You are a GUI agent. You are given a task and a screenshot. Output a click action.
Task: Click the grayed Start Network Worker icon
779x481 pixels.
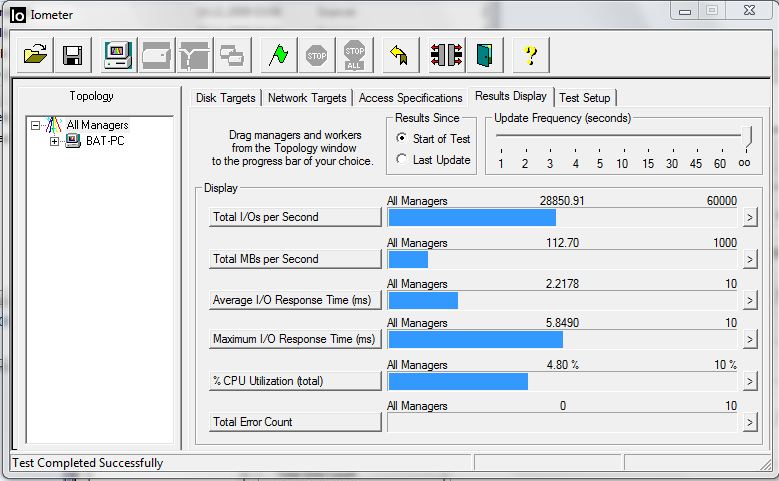(x=194, y=55)
